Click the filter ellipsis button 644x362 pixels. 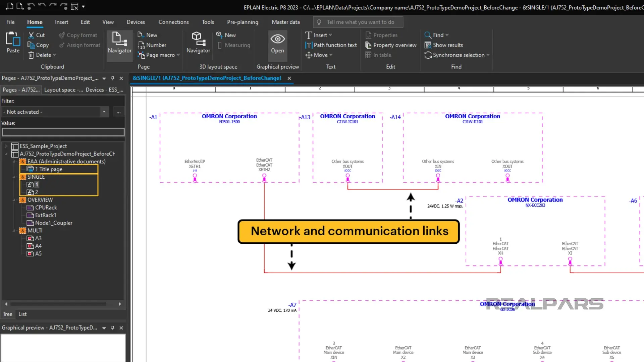pos(118,112)
